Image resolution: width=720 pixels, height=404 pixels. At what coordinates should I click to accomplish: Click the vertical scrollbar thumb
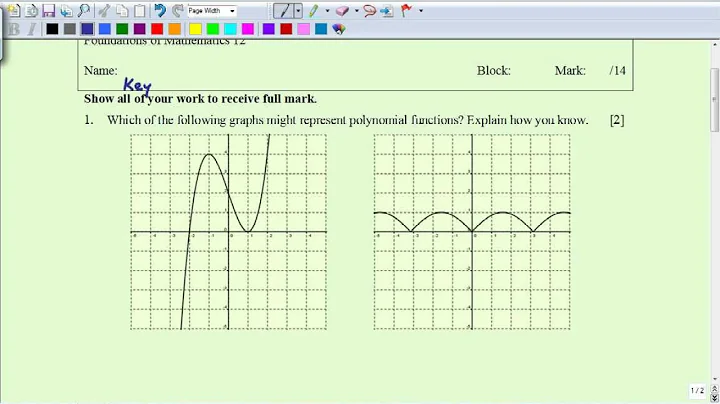(714, 100)
